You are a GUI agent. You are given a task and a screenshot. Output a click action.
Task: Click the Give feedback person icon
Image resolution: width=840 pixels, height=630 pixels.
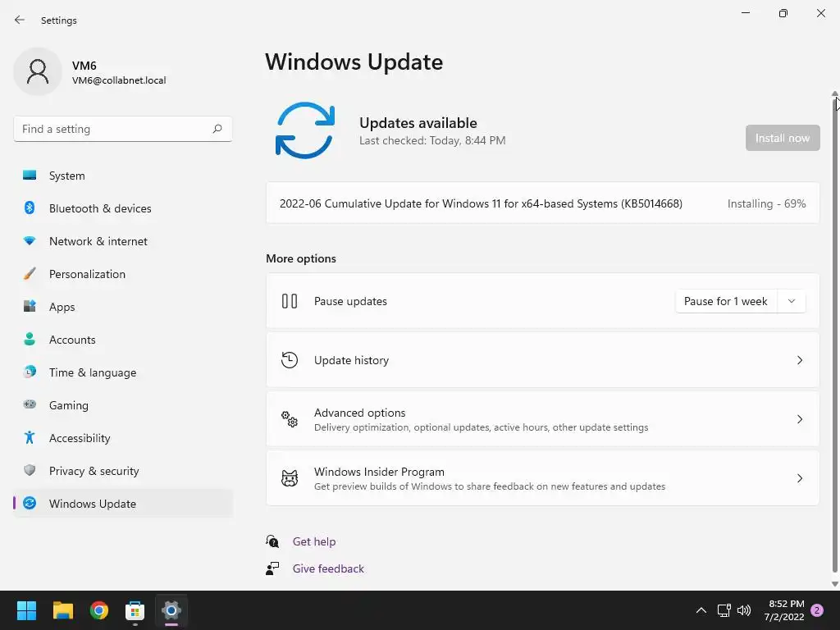pyautogui.click(x=272, y=568)
